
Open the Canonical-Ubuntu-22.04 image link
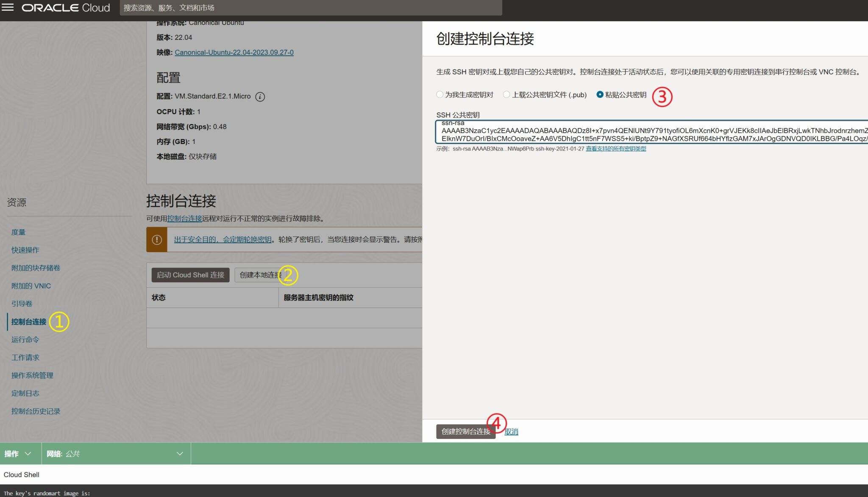(234, 53)
